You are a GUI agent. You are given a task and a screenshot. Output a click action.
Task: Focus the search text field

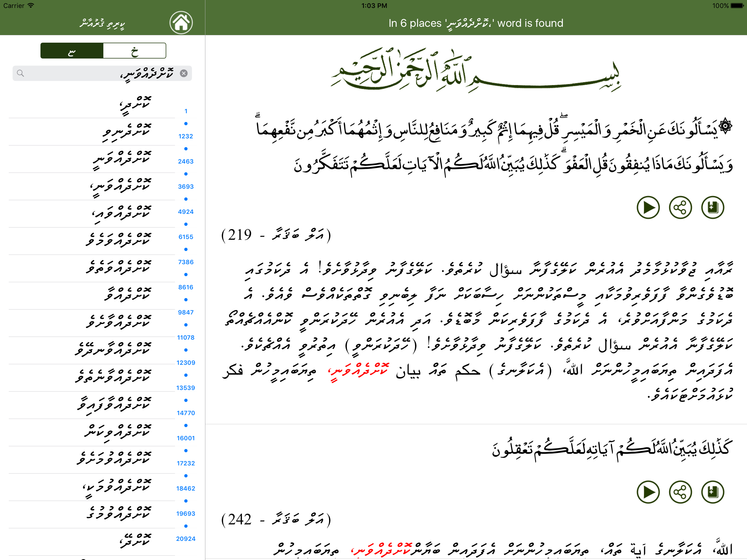(x=102, y=73)
